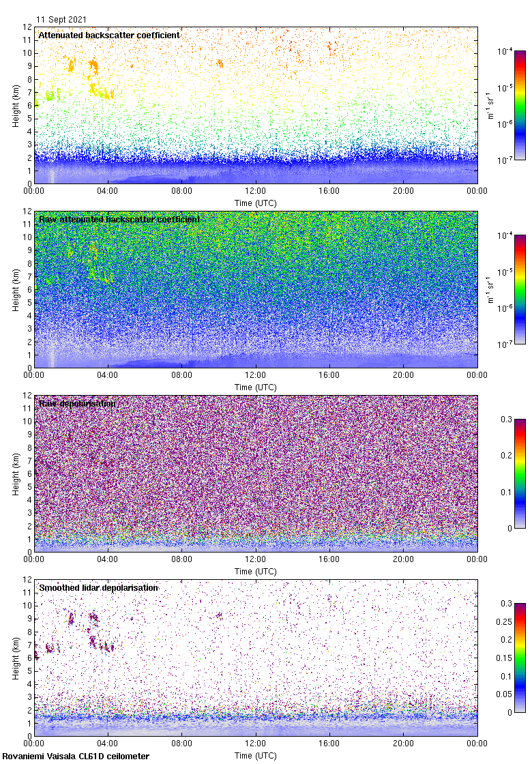
Task: Select the smoothed lidar depolarisation colorbar
Action: [520, 658]
